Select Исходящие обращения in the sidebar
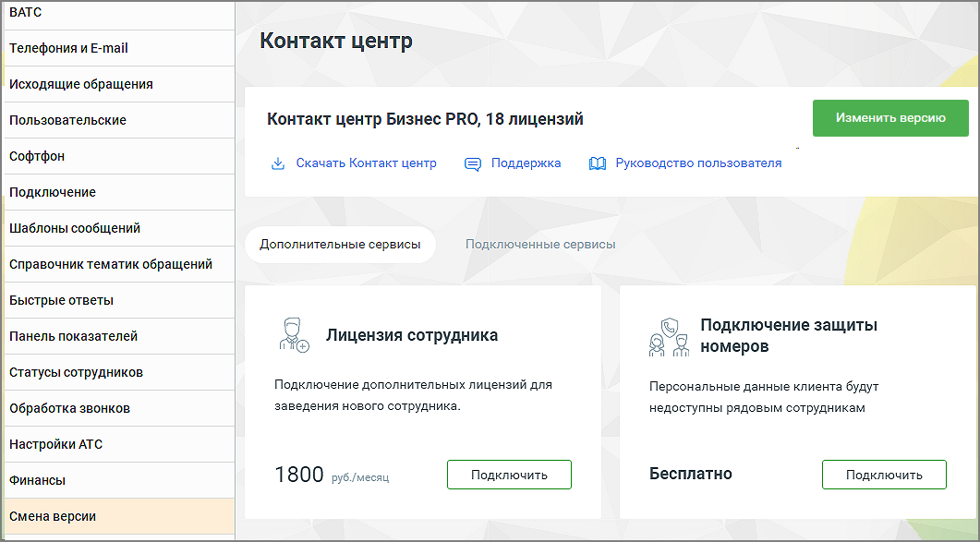The width and height of the screenshot is (980, 542). click(119, 84)
